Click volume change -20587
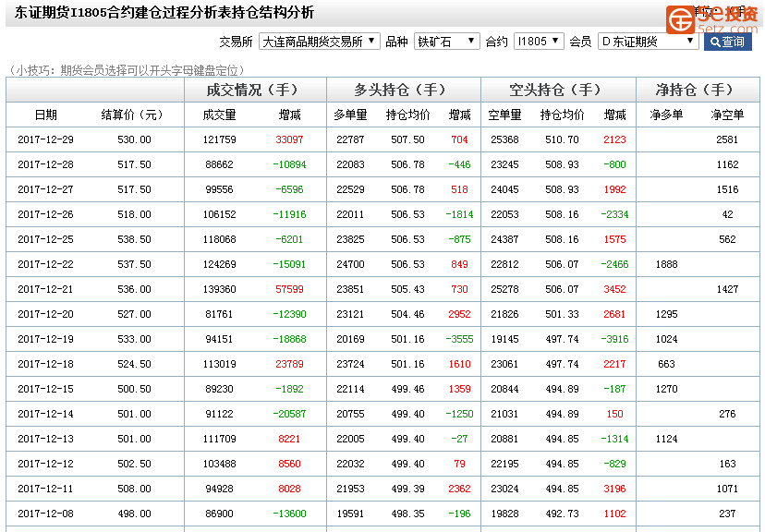Screen dimensions: 765x532 pos(289,414)
